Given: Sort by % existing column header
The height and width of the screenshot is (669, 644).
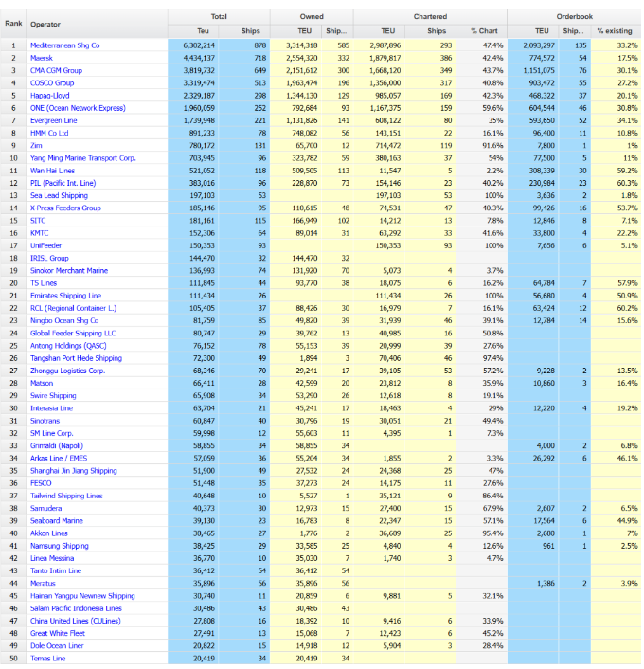Looking at the screenshot, I should coord(616,31).
